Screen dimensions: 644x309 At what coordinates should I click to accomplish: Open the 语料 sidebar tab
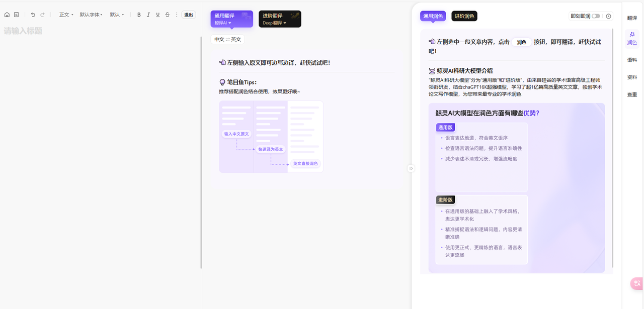point(632,60)
